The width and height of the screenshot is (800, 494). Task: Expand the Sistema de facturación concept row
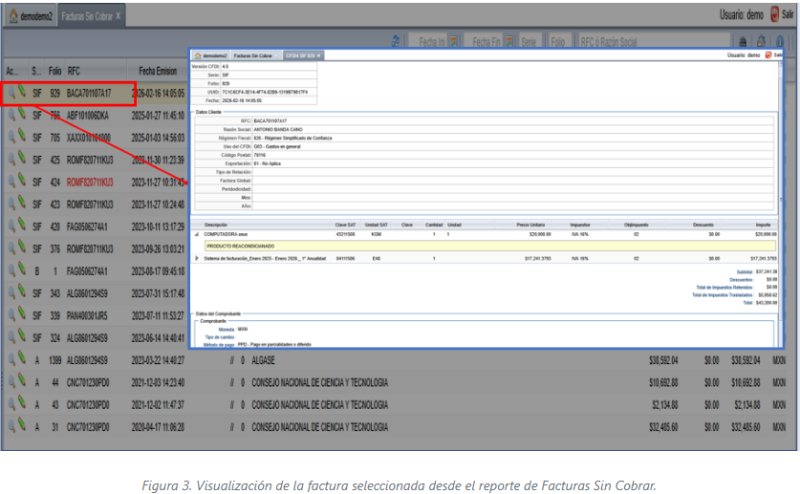point(197,258)
